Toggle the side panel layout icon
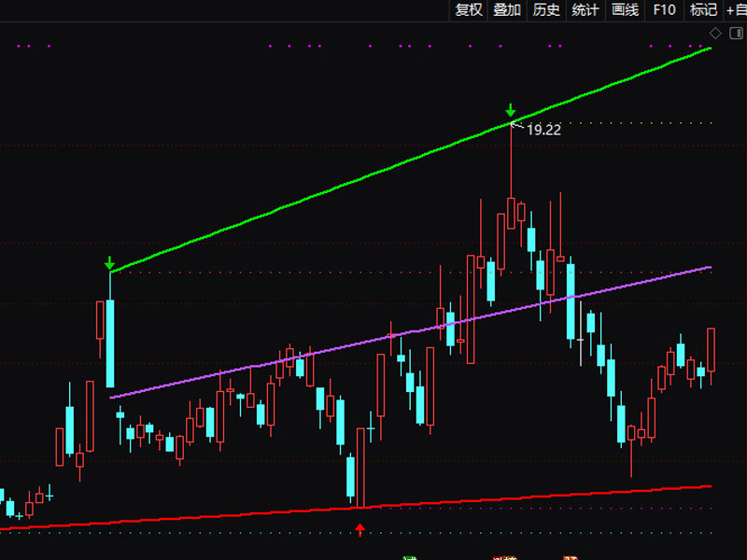Viewport: 747px width, 560px height. [734, 33]
